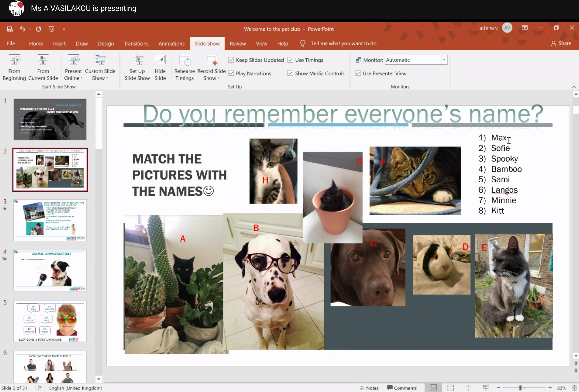This screenshot has width=579, height=392.
Task: Disable Use Presenter View checkbox
Action: [x=358, y=73]
